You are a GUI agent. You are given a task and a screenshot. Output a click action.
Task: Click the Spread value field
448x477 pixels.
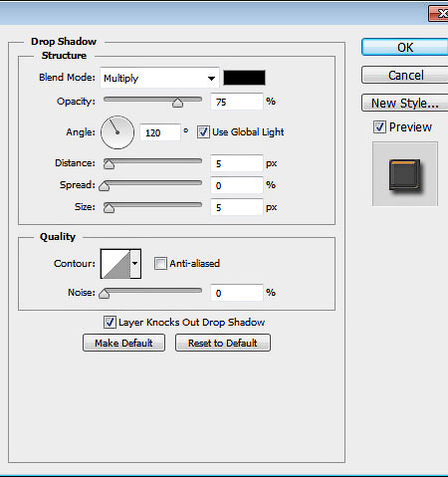[x=237, y=185]
